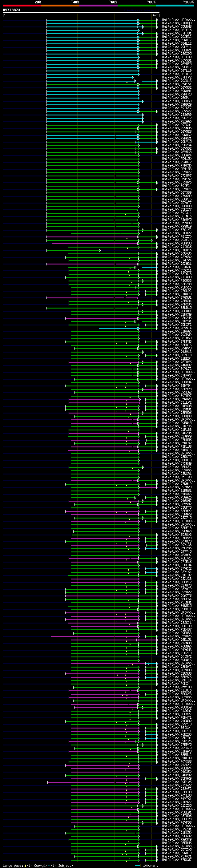Open the UniRef100_B7FJ81 hit label
The height and width of the screenshot is (868, 197).
pyautogui.click(x=177, y=33)
